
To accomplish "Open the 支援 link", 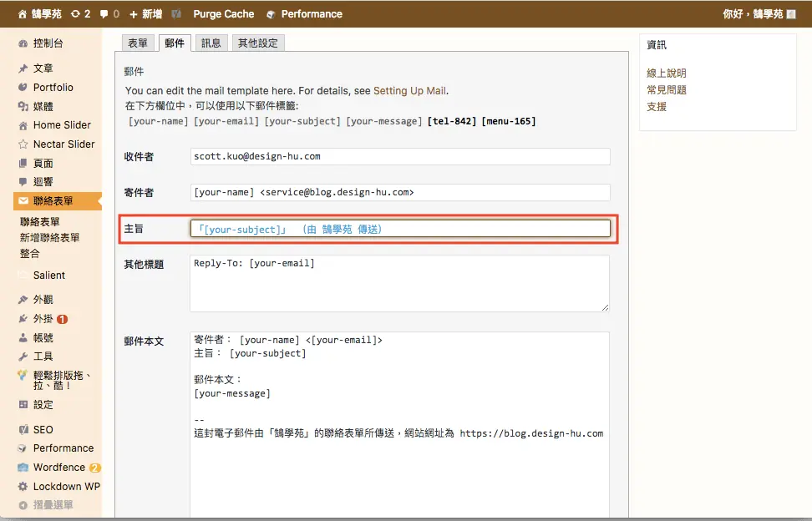I will click(x=657, y=106).
